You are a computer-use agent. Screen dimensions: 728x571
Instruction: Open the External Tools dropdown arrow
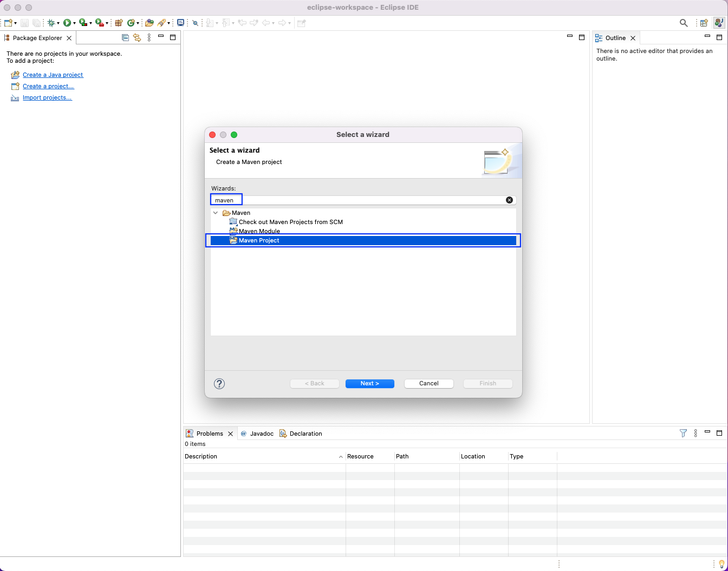pos(107,23)
